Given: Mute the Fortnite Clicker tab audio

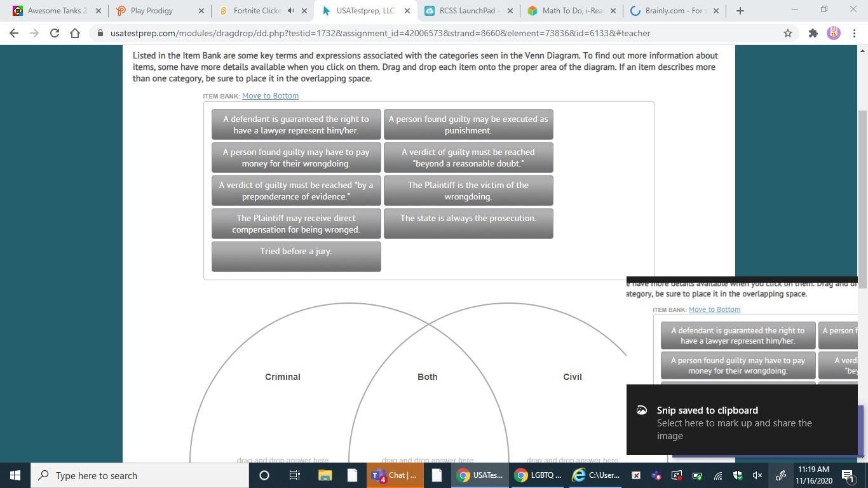Looking at the screenshot, I should [290, 11].
